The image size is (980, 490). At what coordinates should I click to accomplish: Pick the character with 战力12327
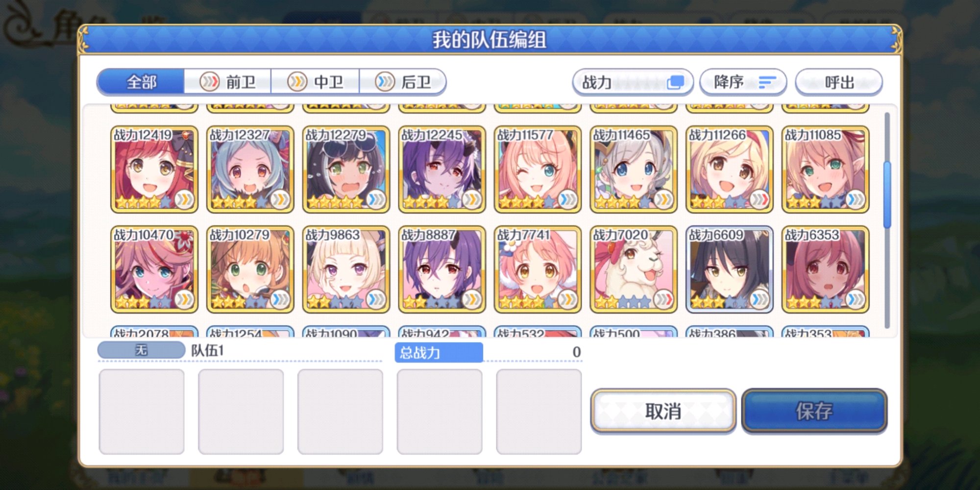pos(250,169)
